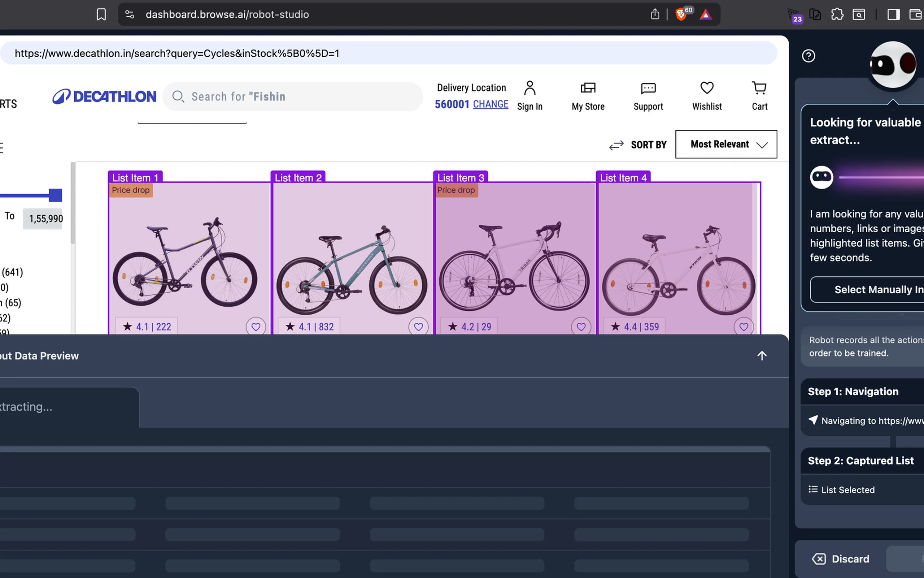Click the SORT BY label
Screen dimensions: 924x578
pos(648,144)
